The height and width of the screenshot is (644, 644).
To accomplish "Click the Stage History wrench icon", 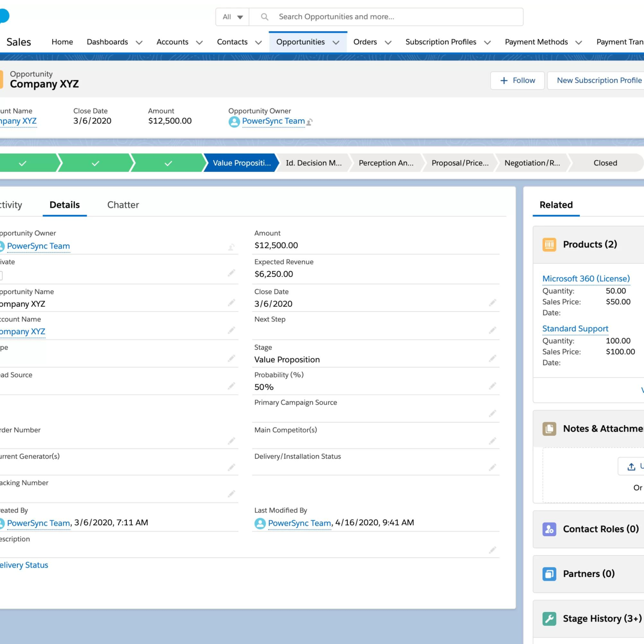I will click(x=549, y=619).
